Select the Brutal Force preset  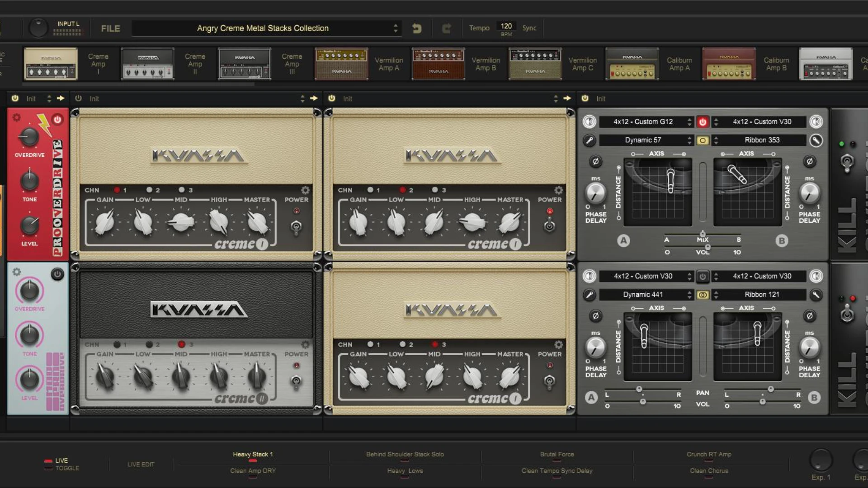point(557,454)
